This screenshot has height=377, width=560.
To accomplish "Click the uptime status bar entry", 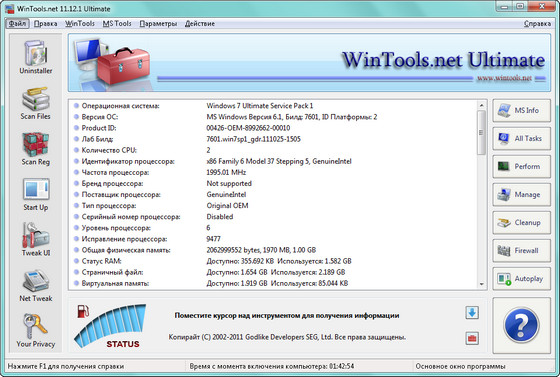I will (272, 366).
